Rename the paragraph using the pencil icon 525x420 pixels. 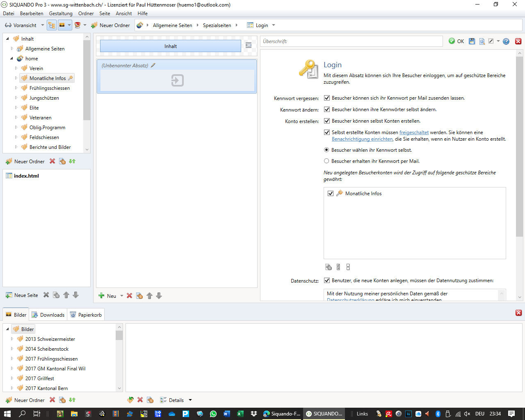coord(153,65)
